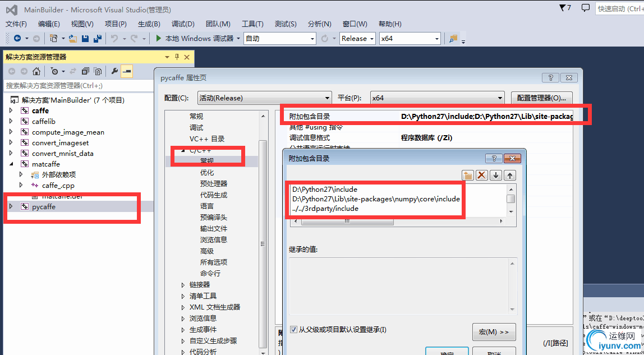Click the 配置管理器(O)... button

coord(542,98)
